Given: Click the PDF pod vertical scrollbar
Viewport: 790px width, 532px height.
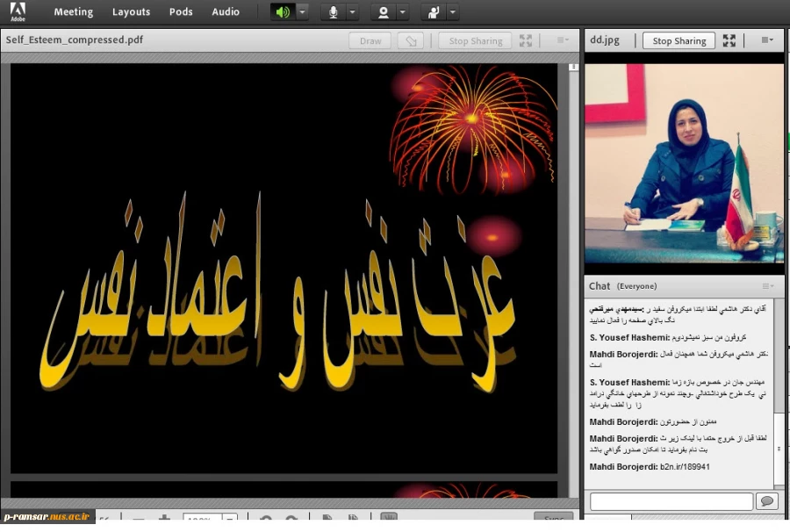Looking at the screenshot, I should click(x=573, y=279).
